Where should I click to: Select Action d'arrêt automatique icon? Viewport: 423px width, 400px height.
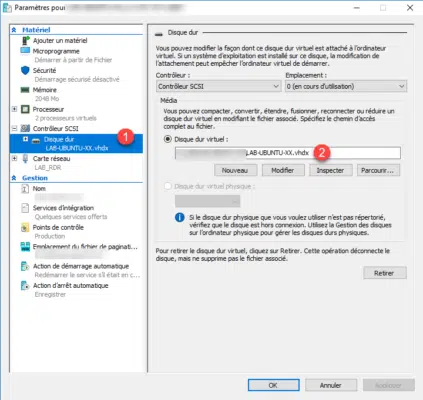(25, 285)
